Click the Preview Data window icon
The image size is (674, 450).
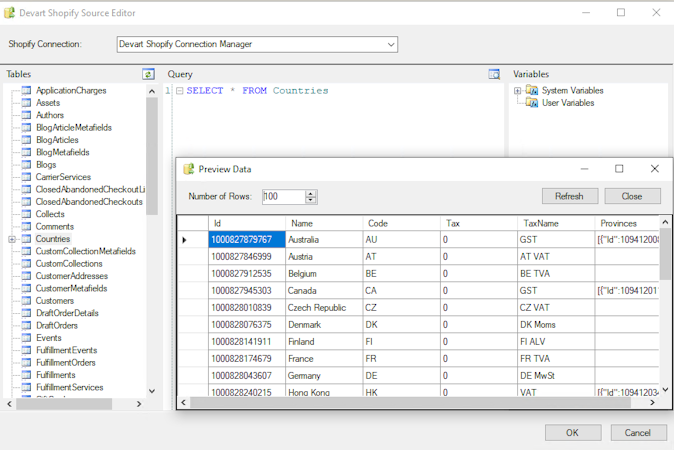pos(188,169)
